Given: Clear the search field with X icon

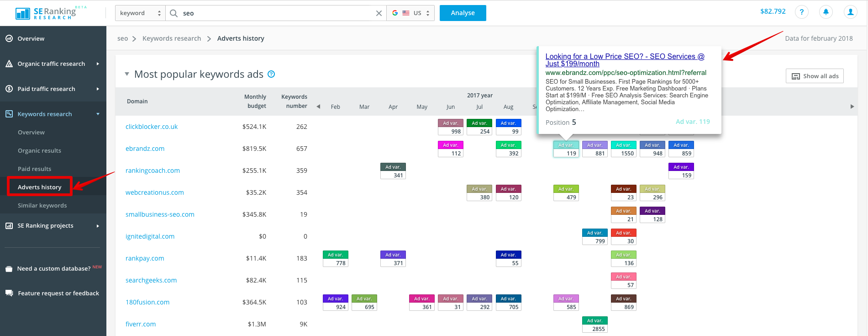Looking at the screenshot, I should tap(379, 13).
